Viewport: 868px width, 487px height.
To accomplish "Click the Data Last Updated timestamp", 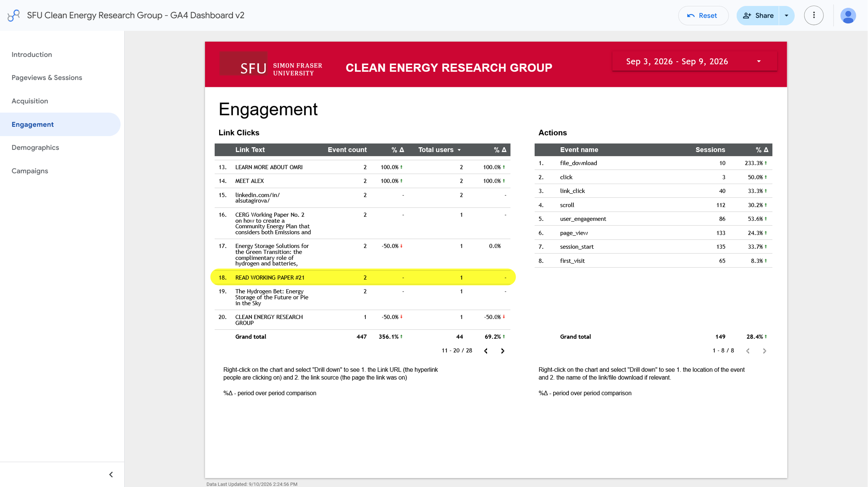I will click(x=252, y=484).
